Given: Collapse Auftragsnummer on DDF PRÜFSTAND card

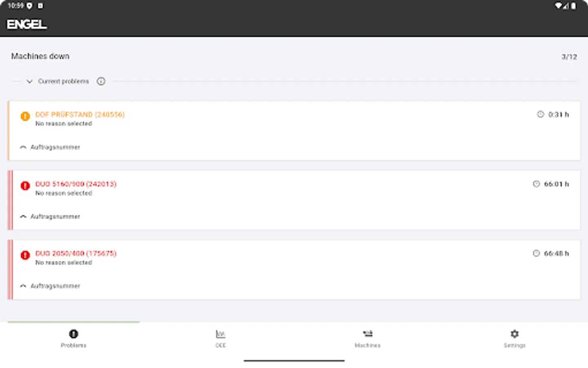Looking at the screenshot, I should point(23,147).
